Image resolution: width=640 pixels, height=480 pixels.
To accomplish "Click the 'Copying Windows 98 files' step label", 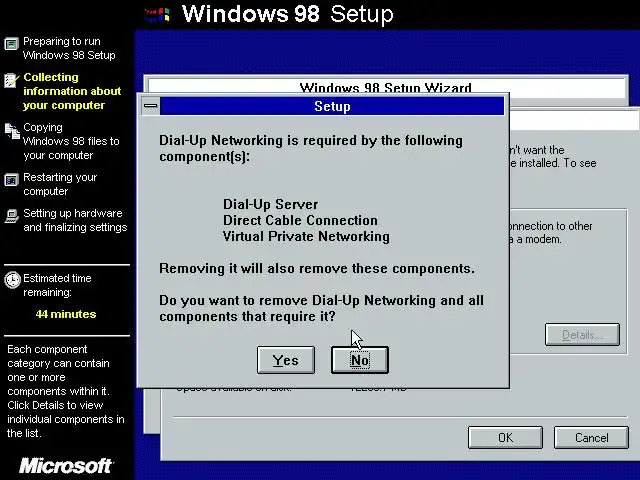I will 71,141.
